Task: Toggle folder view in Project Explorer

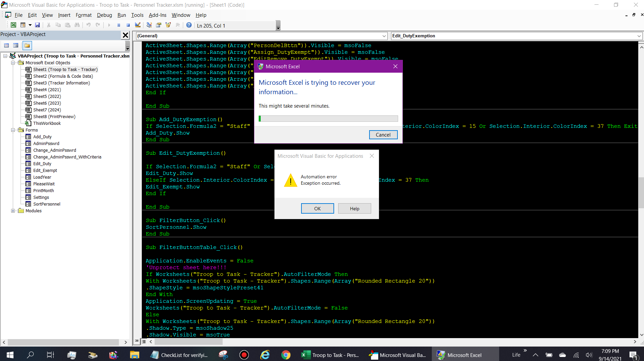Action: click(x=27, y=45)
